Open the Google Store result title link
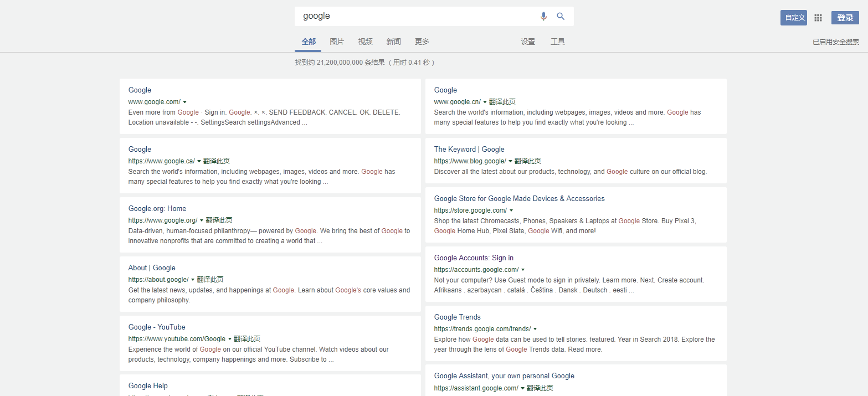This screenshot has width=868, height=396. (519, 198)
